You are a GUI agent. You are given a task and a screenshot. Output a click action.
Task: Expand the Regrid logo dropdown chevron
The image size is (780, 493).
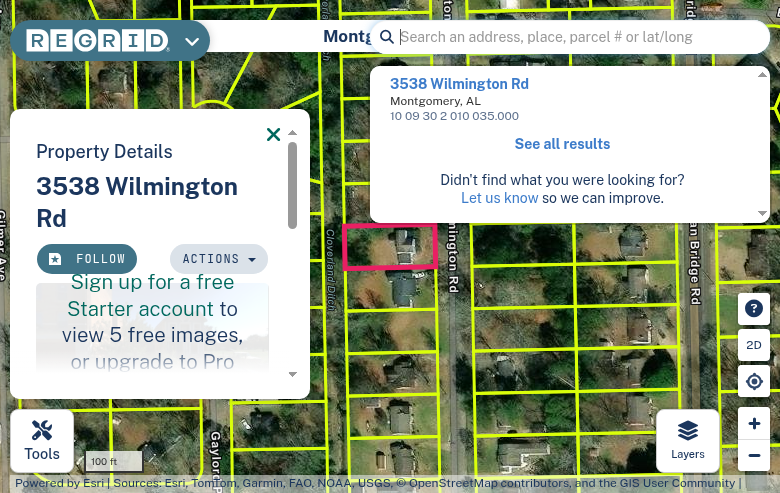[x=192, y=41]
